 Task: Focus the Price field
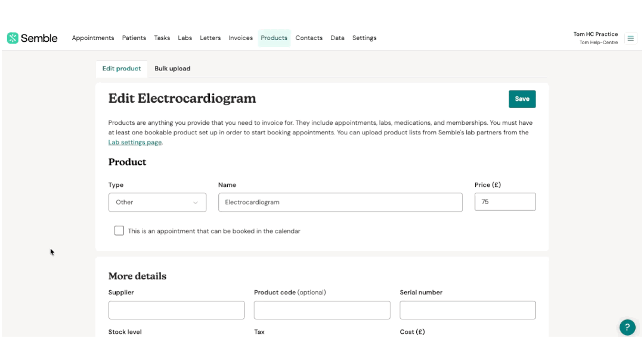pos(505,202)
